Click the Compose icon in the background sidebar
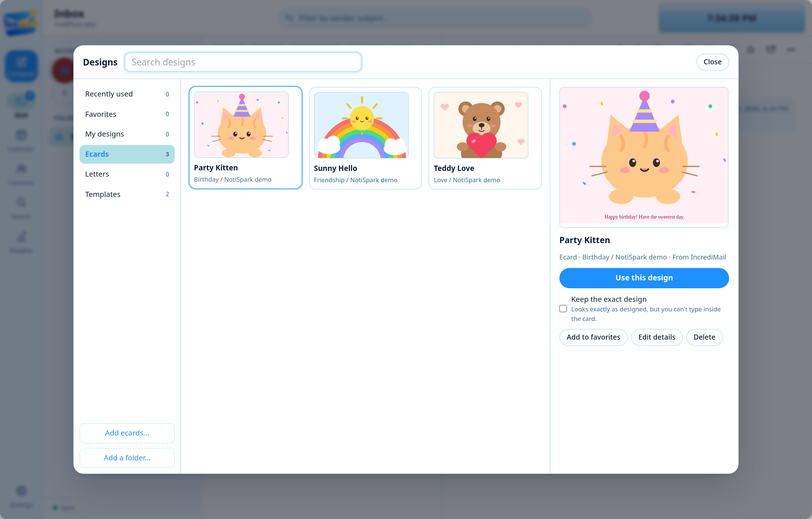Viewport: 812px width, 519px height. click(21, 66)
